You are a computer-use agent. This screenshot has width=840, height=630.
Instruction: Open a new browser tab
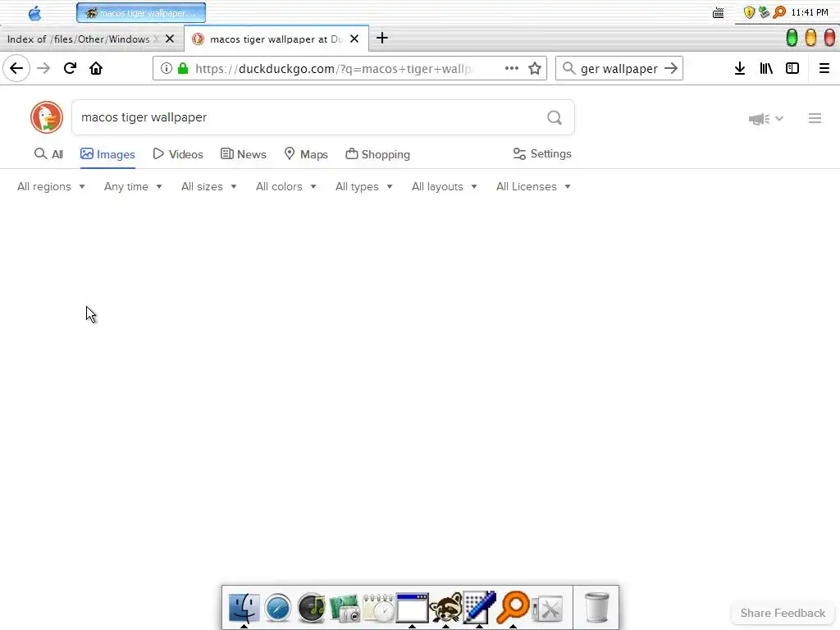382,38
